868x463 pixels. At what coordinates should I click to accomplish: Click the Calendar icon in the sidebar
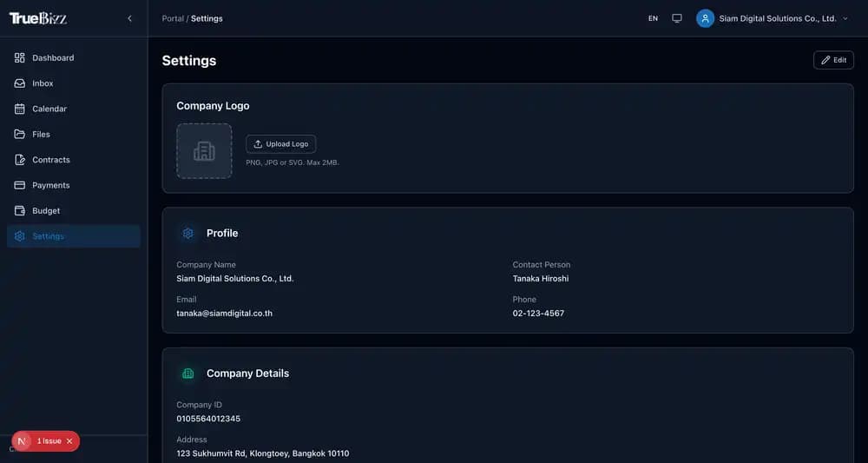click(19, 109)
